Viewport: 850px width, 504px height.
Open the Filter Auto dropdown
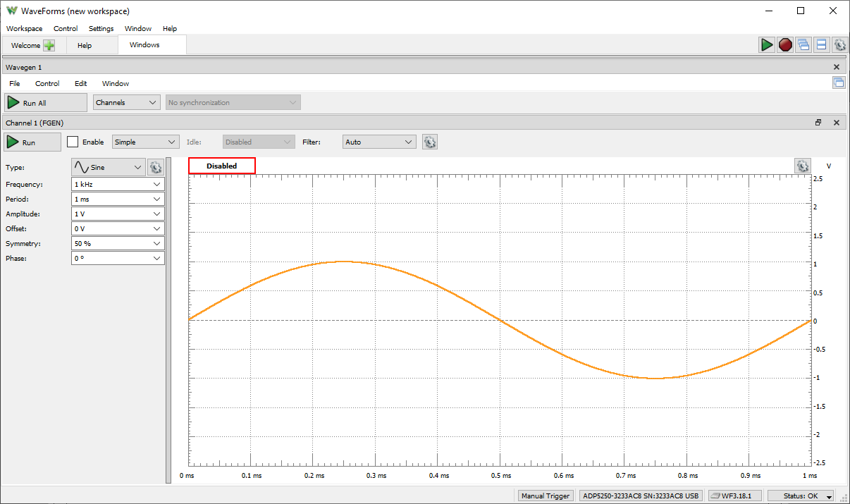pos(379,142)
